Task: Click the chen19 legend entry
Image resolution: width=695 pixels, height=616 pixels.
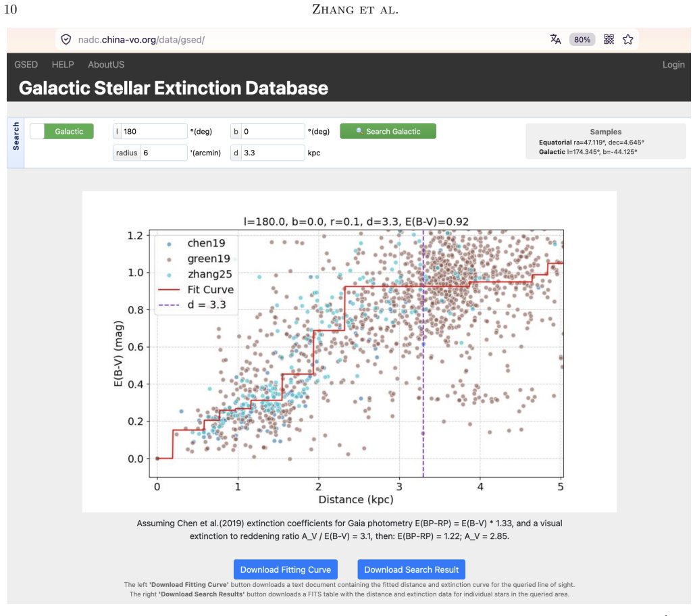Action: (x=206, y=243)
